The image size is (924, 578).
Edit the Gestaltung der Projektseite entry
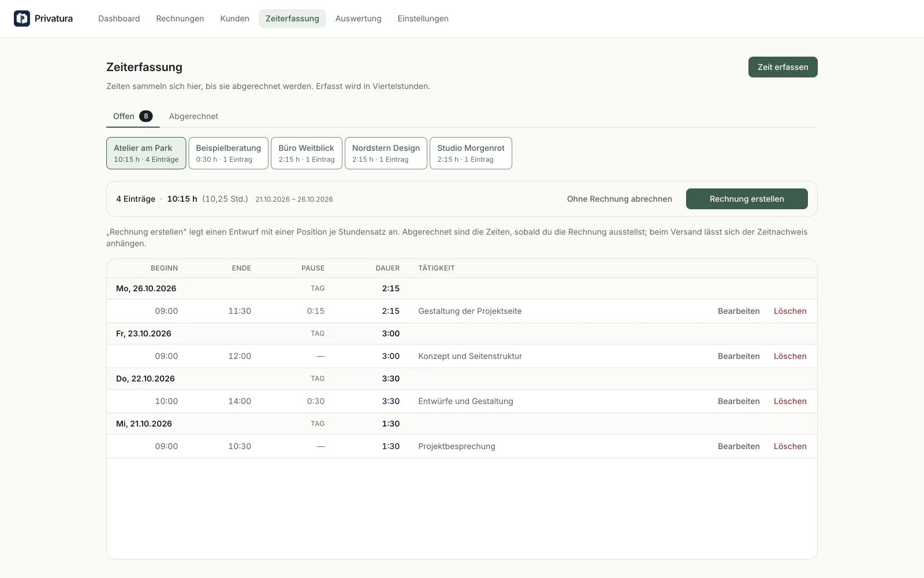point(739,311)
